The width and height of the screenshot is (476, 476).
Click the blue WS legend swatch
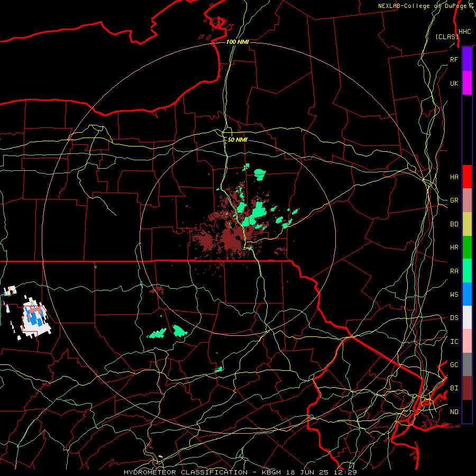(x=467, y=294)
